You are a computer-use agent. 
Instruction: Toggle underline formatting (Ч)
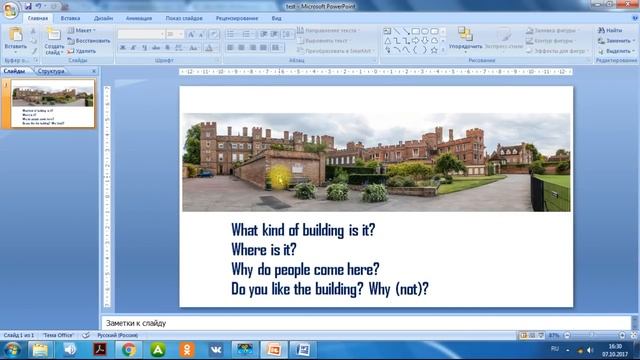click(144, 48)
